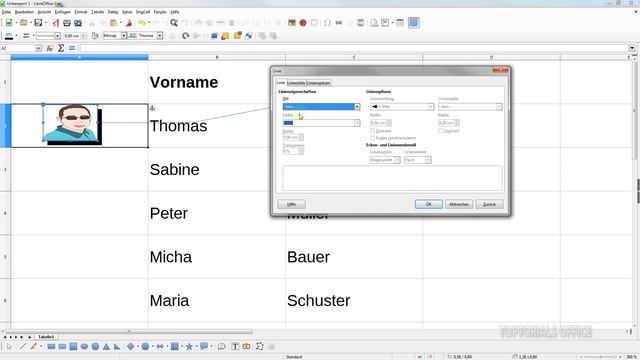This screenshot has height=360, width=640.
Task: Open the Einfügen menu
Action: point(63,12)
